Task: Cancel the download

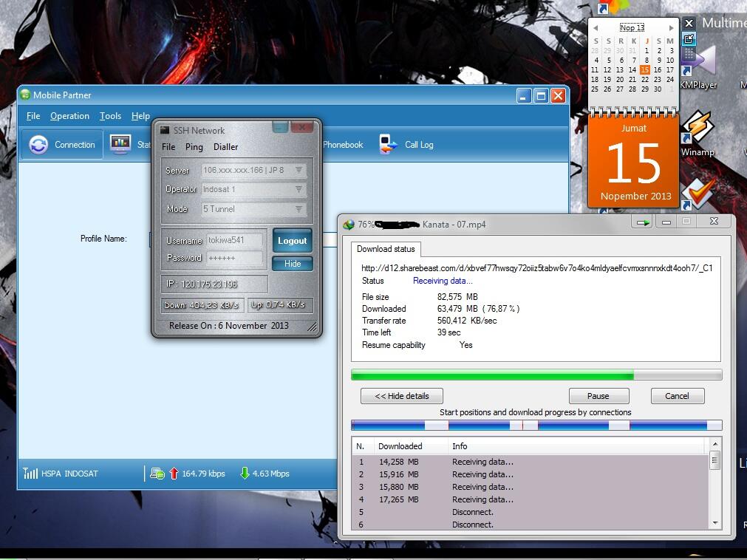Action: tap(677, 396)
